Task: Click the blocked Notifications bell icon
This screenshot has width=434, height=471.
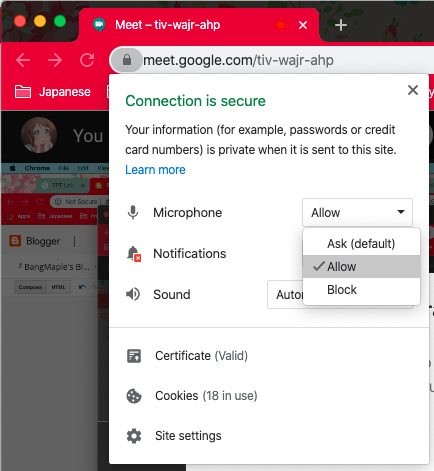Action: 134,254
